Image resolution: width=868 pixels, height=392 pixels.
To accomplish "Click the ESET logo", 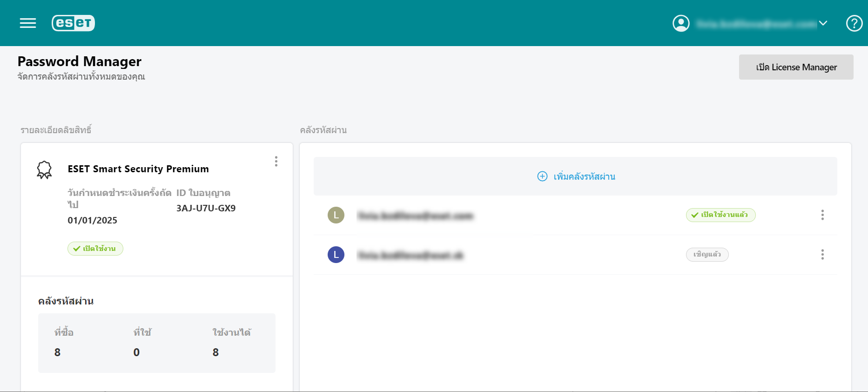I will [x=74, y=23].
